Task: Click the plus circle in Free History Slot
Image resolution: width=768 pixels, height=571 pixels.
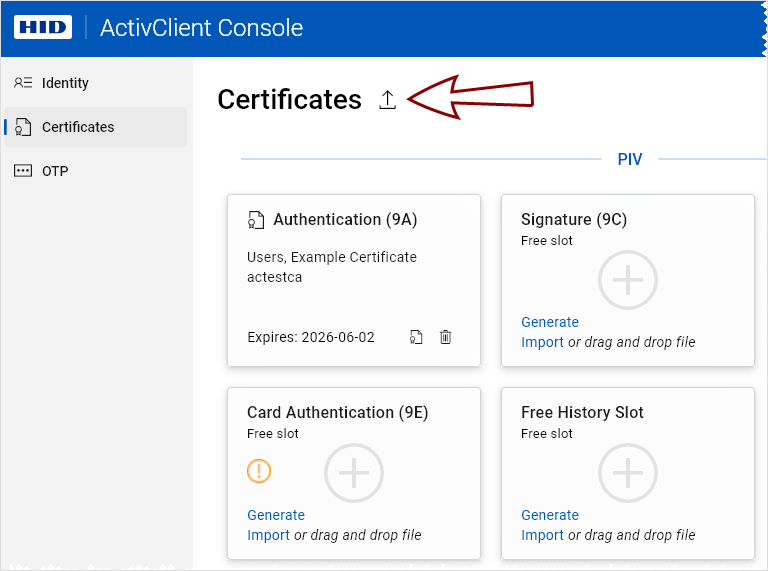Action: click(x=627, y=473)
